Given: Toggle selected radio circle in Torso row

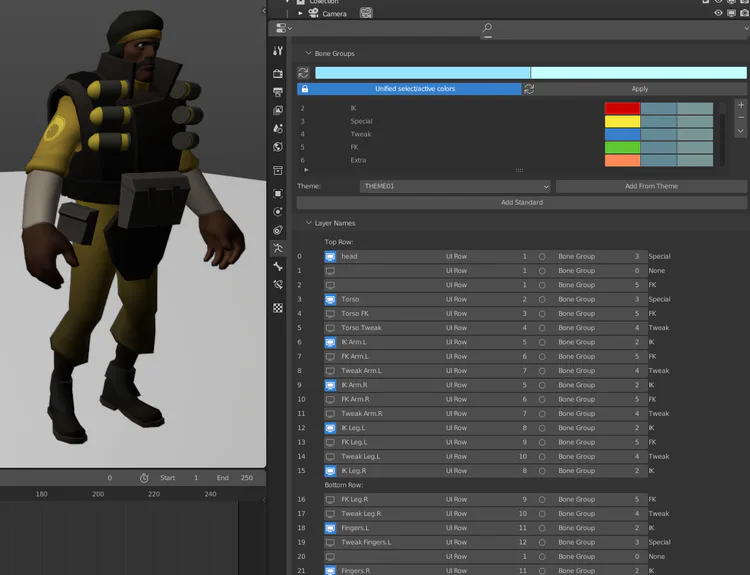Looking at the screenshot, I should 542,299.
